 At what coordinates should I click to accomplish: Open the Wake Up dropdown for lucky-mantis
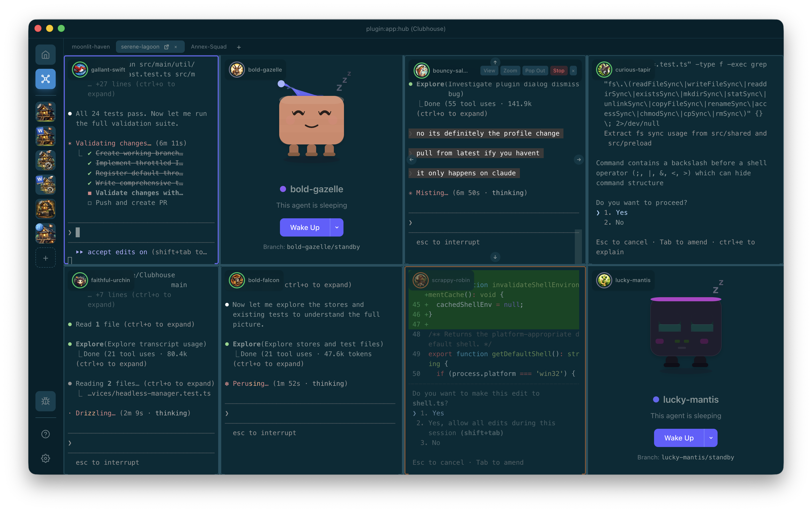711,438
